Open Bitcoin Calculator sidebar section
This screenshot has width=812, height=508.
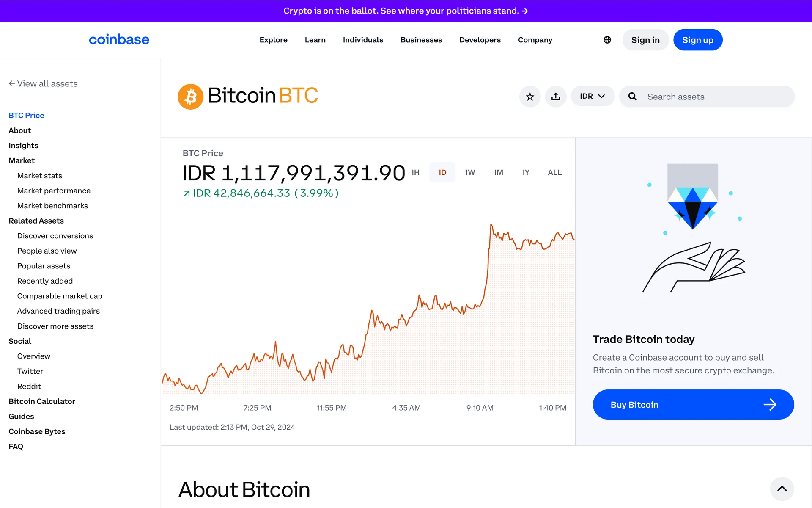[42, 401]
